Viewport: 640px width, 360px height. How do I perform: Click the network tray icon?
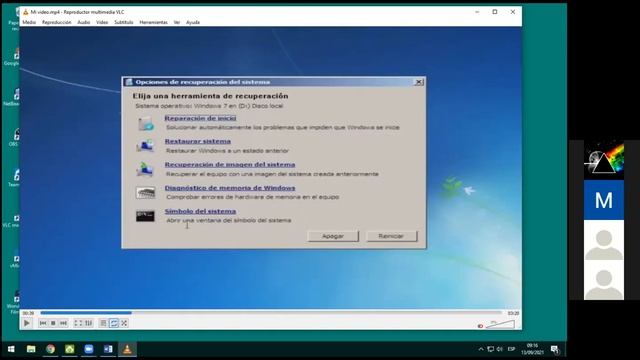[x=491, y=349]
